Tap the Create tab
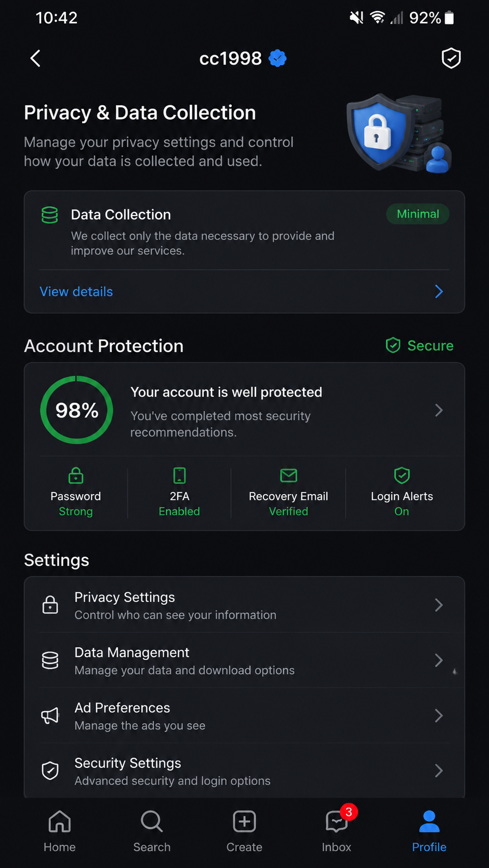489x868 pixels. tap(244, 832)
